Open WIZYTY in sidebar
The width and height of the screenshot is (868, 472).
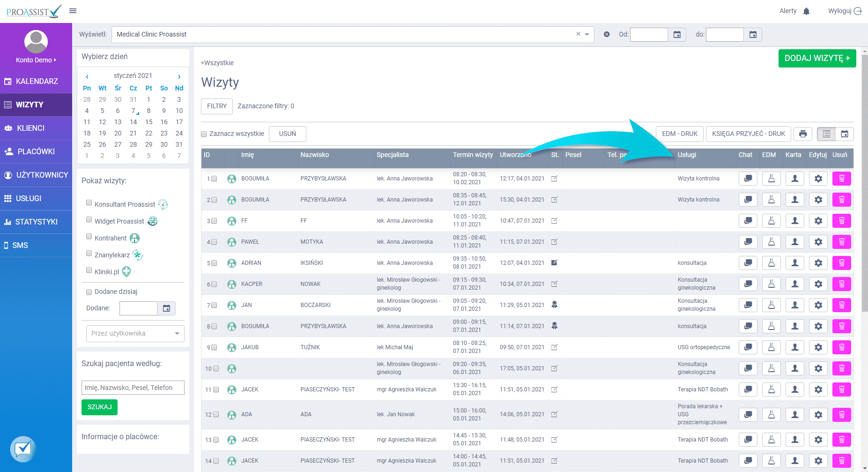click(36, 105)
